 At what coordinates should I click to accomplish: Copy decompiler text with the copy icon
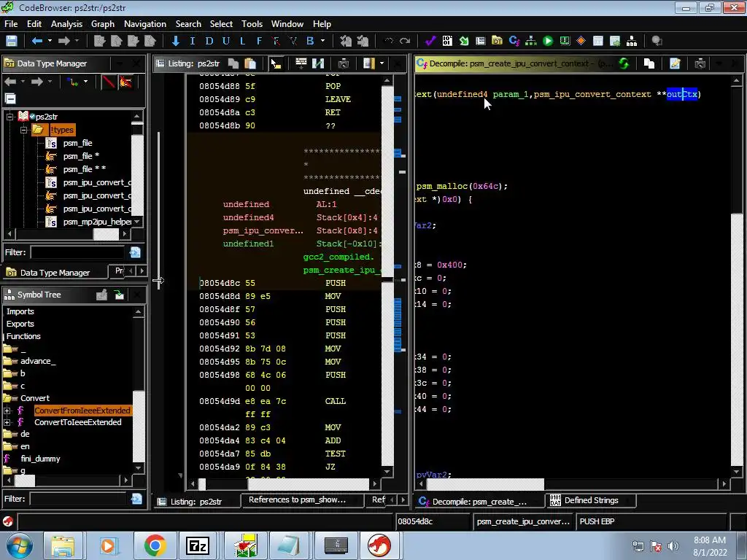coord(649,63)
